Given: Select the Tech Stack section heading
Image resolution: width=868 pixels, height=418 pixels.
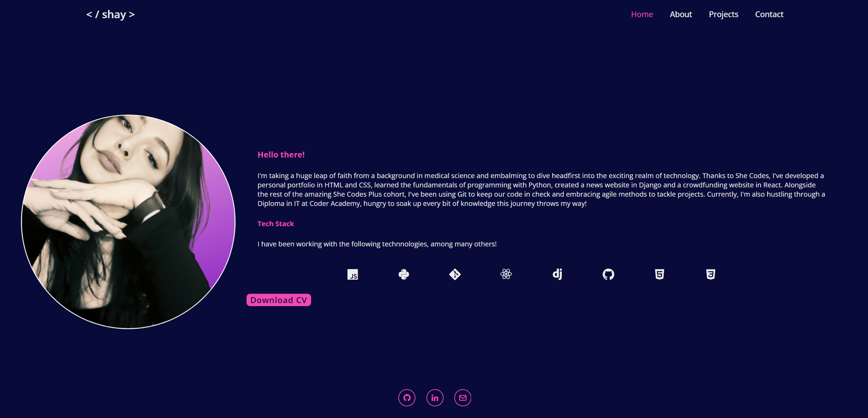Looking at the screenshot, I should point(276,224).
